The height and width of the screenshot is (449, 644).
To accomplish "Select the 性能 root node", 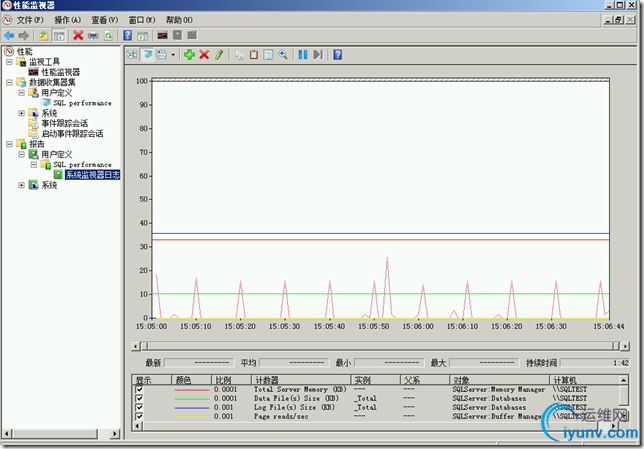I will point(25,51).
